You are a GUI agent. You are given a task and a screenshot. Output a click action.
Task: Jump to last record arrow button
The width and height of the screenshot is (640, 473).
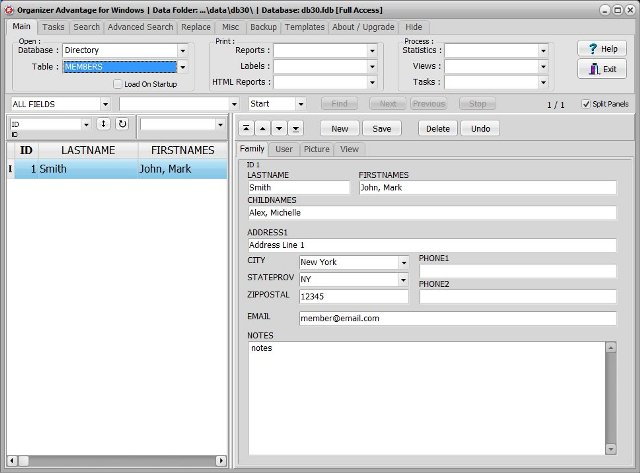coord(296,129)
